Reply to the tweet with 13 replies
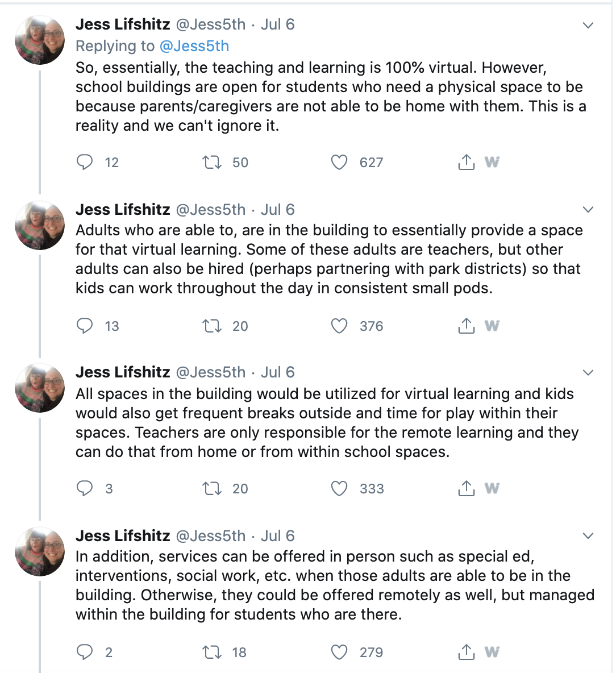Screen dimensions: 616x673 tap(85, 326)
